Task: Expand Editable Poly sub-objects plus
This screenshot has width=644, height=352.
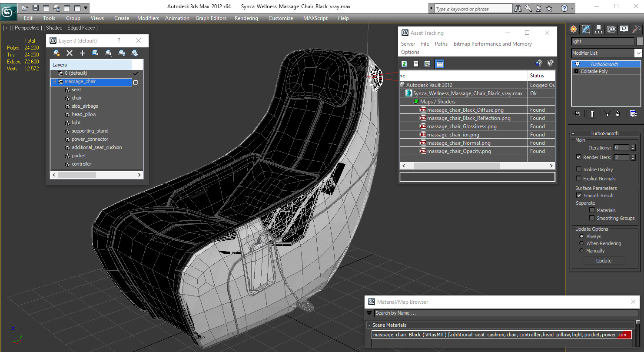Action: [x=576, y=71]
